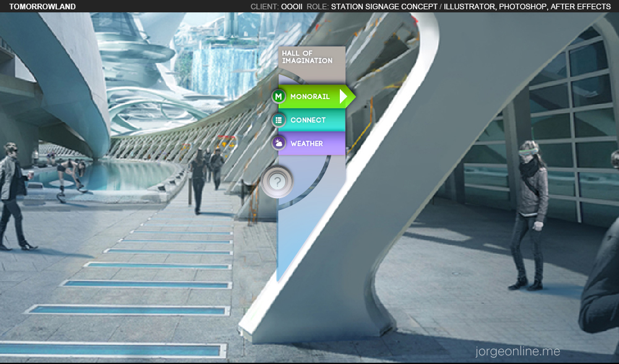
Task: Click the jorgeonline.me link
Action: click(517, 351)
